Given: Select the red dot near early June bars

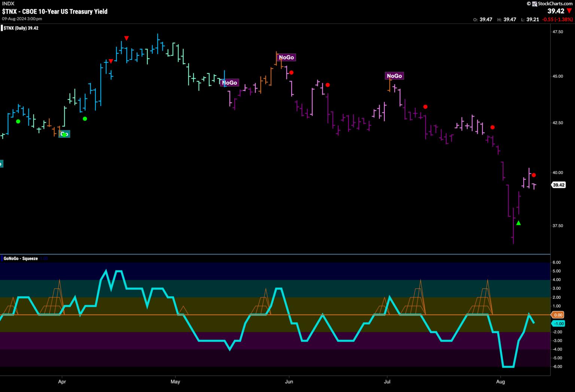Looking at the screenshot, I should [291, 73].
